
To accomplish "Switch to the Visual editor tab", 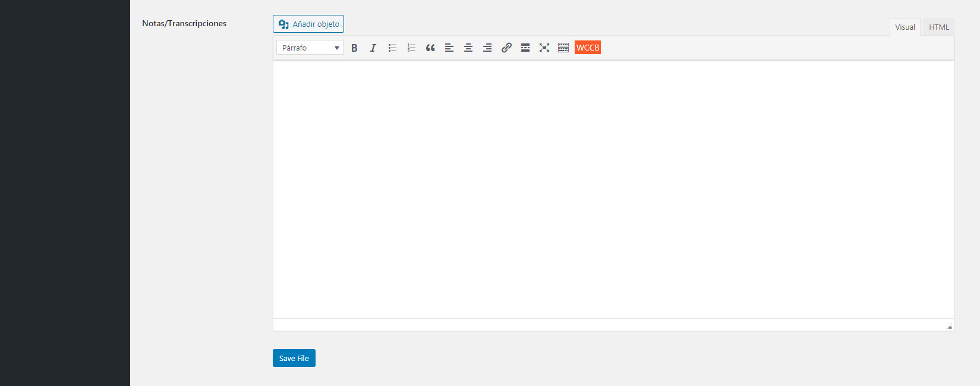I will pos(905,27).
